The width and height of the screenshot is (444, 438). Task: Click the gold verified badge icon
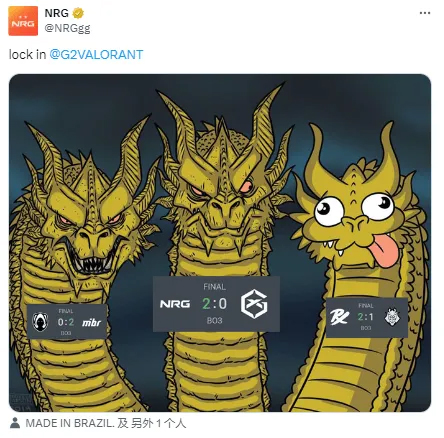(78, 13)
